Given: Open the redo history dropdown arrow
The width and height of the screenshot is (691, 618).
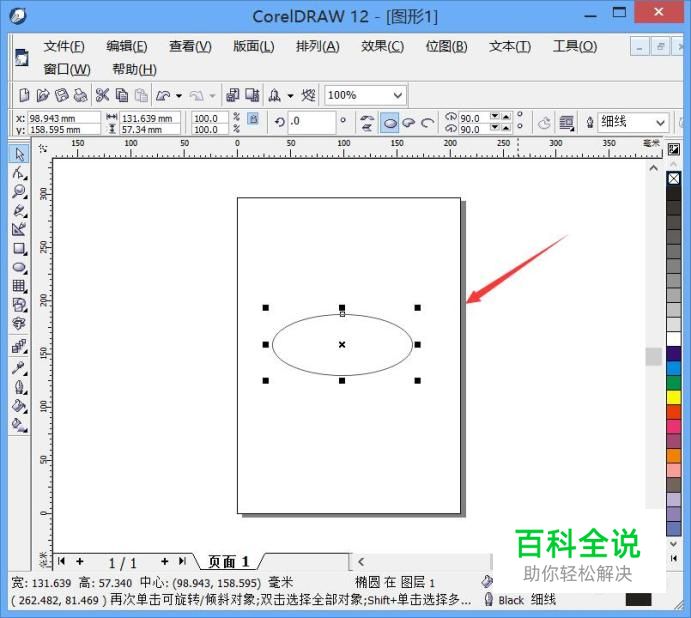Looking at the screenshot, I should tap(212, 95).
